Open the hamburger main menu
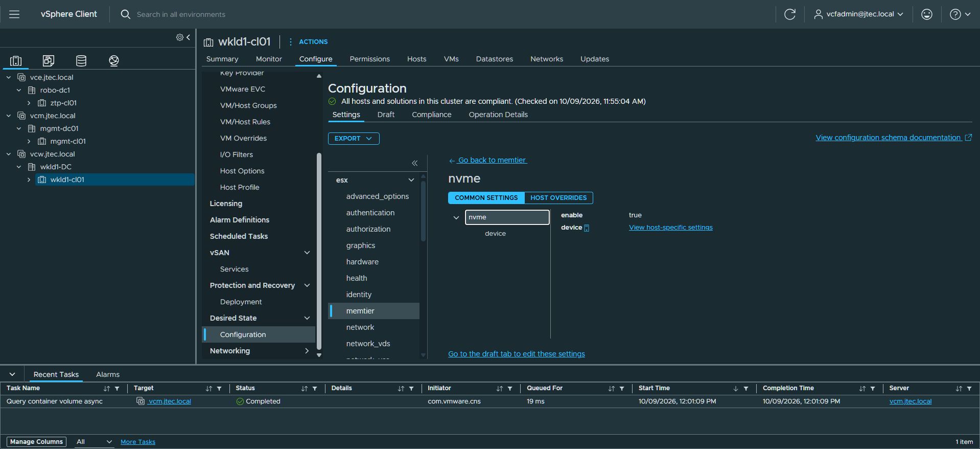980x449 pixels. pos(14,14)
